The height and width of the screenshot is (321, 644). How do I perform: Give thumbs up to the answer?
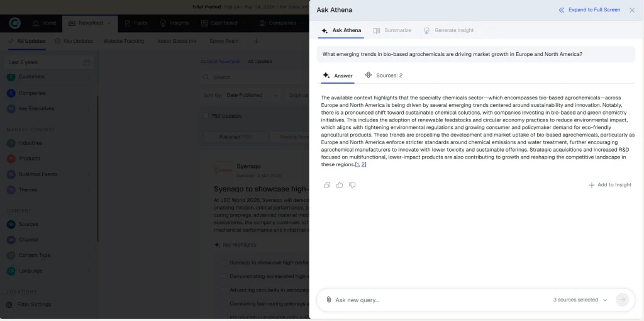click(339, 185)
